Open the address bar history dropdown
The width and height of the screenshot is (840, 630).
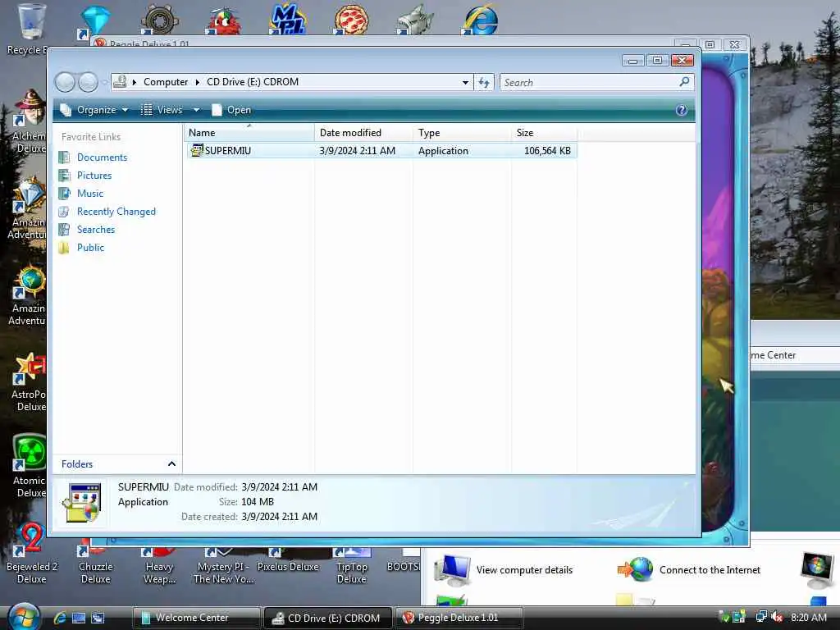click(x=465, y=82)
